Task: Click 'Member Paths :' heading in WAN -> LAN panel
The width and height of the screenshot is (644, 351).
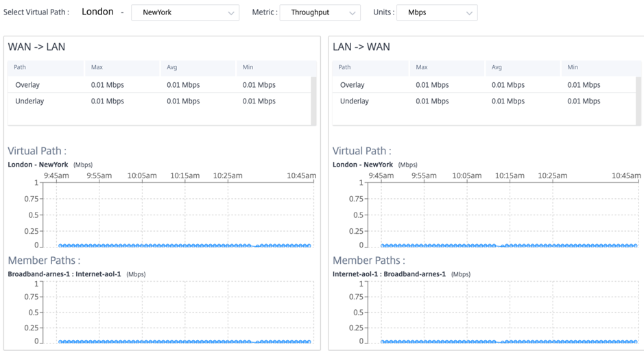Action: tap(44, 261)
